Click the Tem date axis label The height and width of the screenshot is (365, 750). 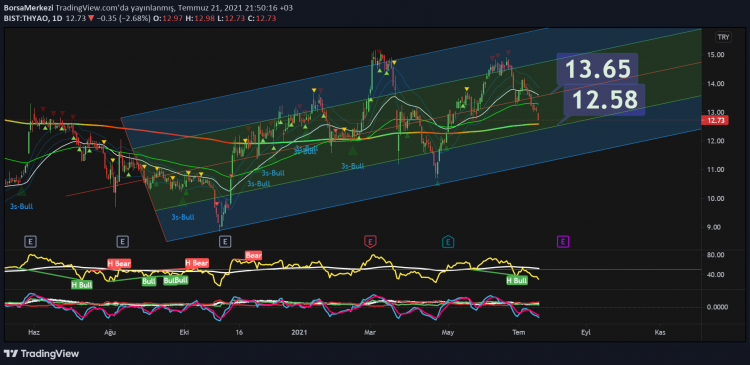click(x=517, y=332)
